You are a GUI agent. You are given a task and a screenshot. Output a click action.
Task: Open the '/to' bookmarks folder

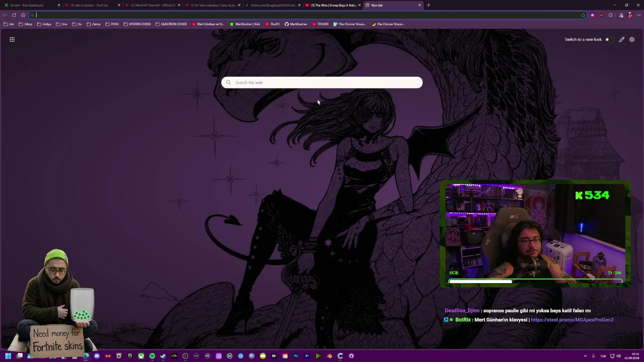77,24
